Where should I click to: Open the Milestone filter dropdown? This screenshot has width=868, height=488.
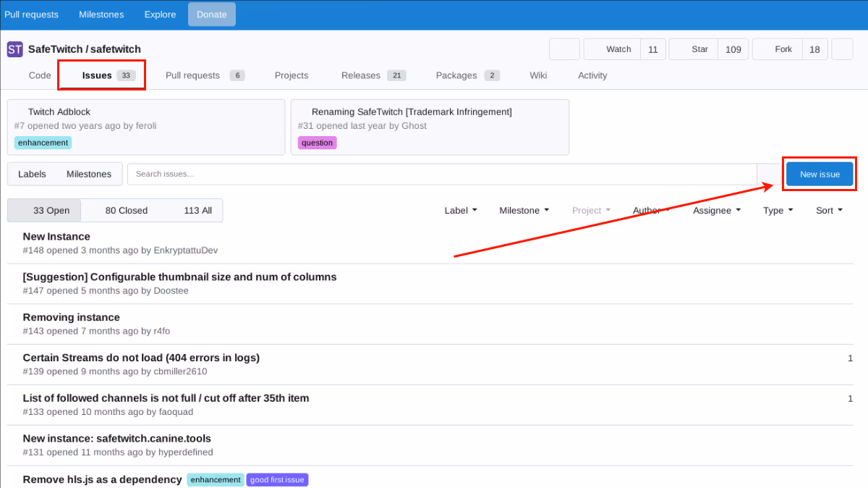524,210
